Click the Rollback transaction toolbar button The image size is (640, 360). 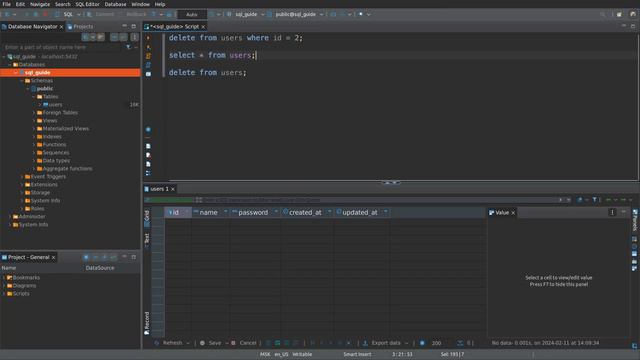click(133, 14)
